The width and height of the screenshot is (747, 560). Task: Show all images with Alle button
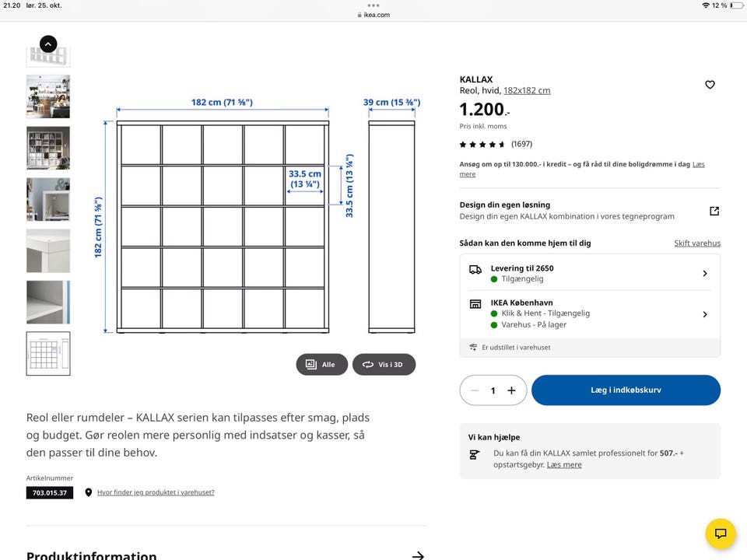pos(321,364)
